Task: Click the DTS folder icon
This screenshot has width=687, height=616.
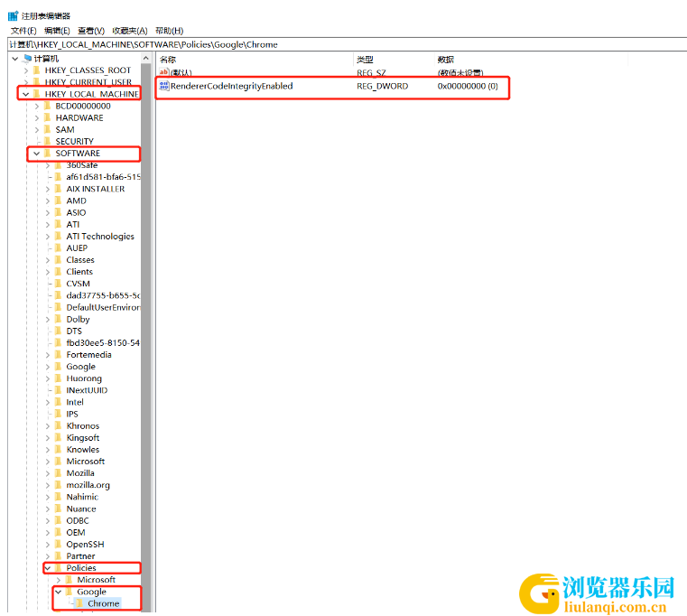Action: [x=59, y=331]
